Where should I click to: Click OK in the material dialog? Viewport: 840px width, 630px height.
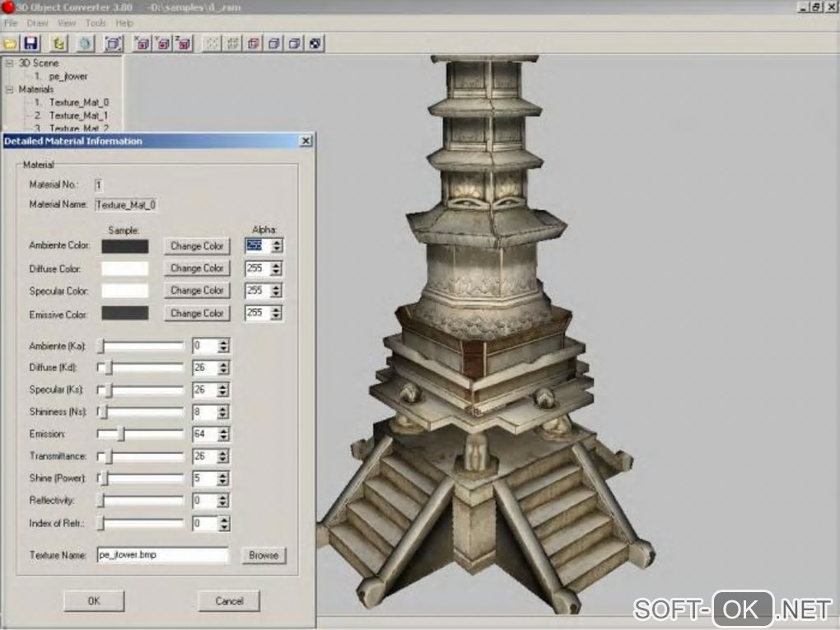coord(94,600)
